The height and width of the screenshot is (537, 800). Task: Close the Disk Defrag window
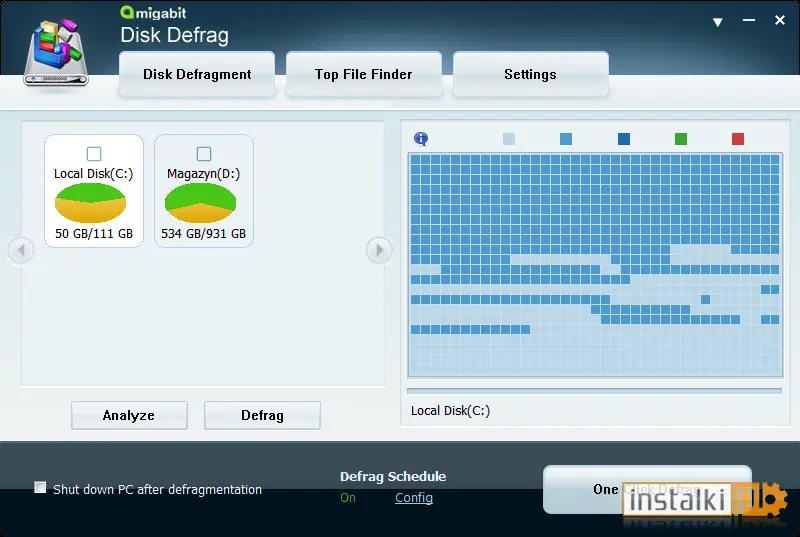(780, 20)
